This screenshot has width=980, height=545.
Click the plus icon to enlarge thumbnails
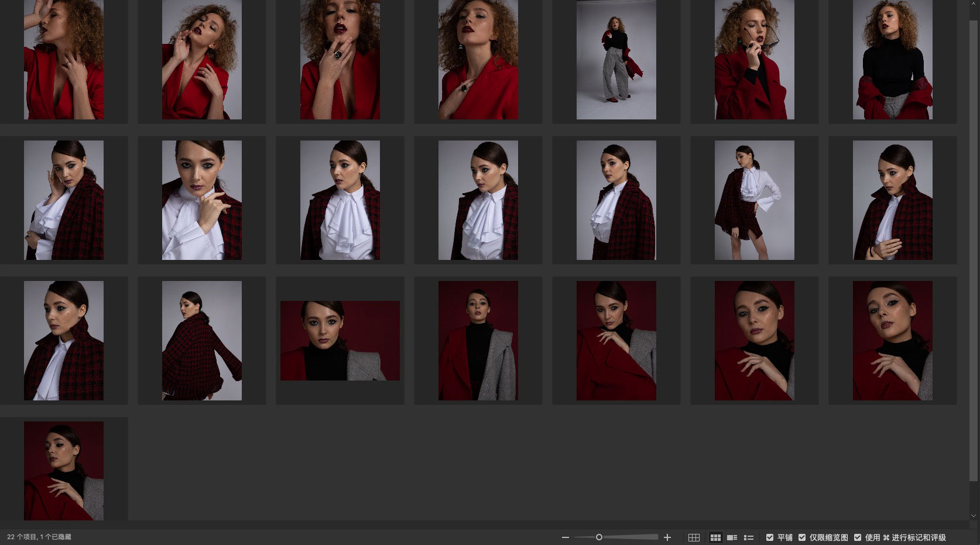tap(667, 537)
